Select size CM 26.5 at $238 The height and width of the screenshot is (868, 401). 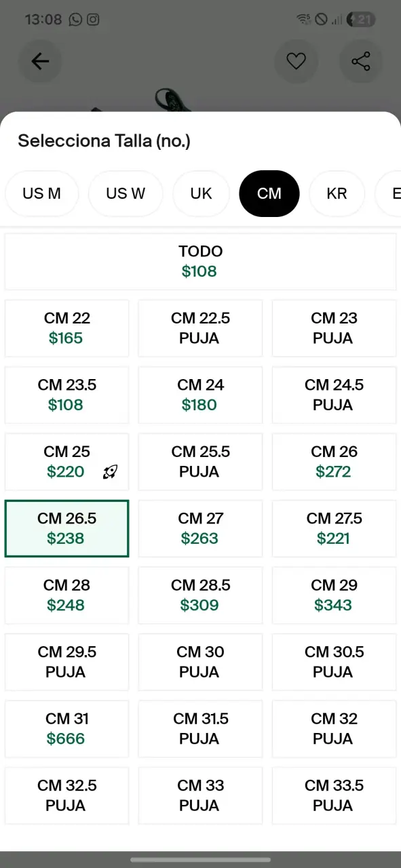(66, 528)
